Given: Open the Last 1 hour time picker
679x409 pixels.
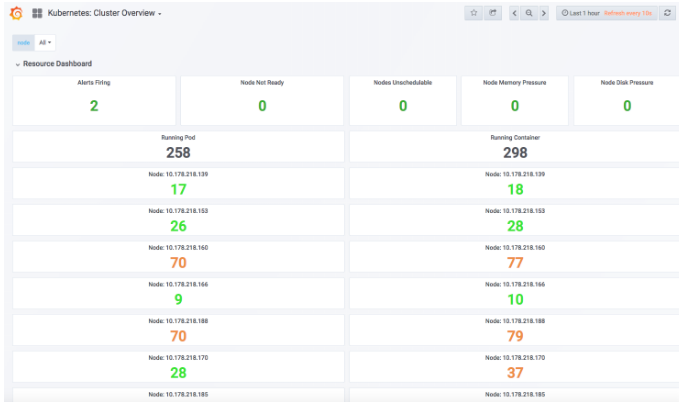Looking at the screenshot, I should pyautogui.click(x=607, y=13).
